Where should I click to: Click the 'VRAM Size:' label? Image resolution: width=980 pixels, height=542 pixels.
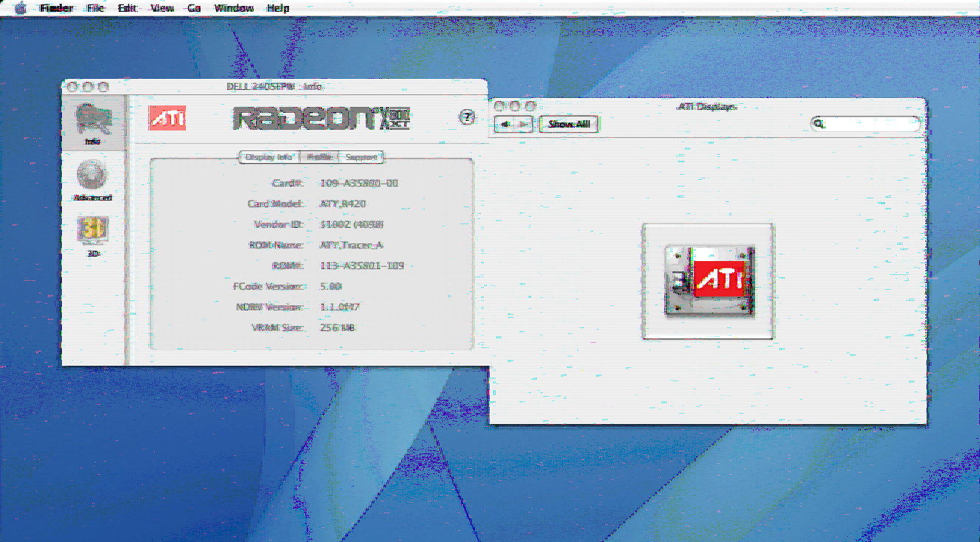pyautogui.click(x=279, y=327)
